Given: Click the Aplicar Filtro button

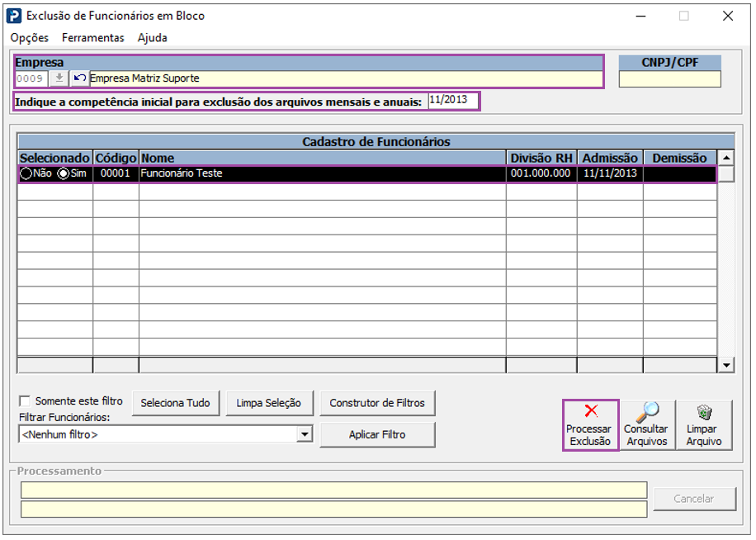Looking at the screenshot, I should click(x=377, y=434).
